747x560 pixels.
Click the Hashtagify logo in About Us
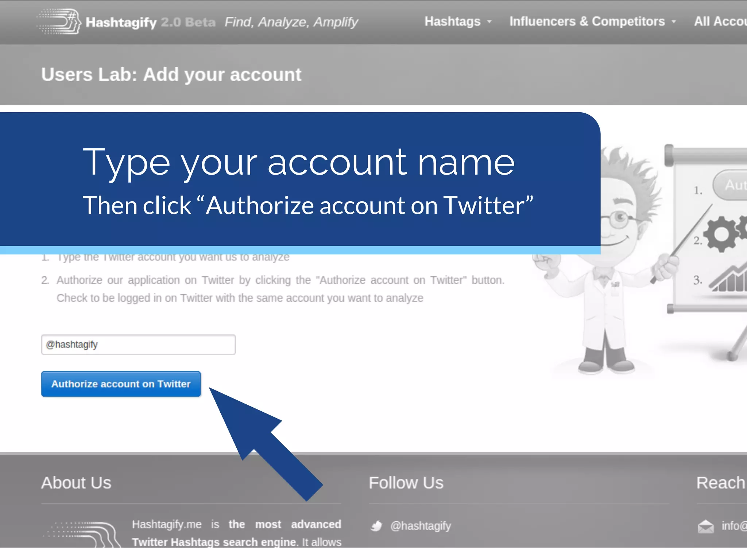click(82, 534)
